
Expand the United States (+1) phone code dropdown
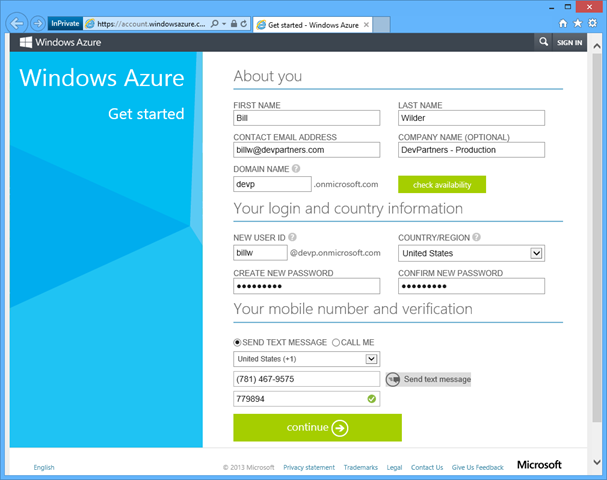click(371, 358)
